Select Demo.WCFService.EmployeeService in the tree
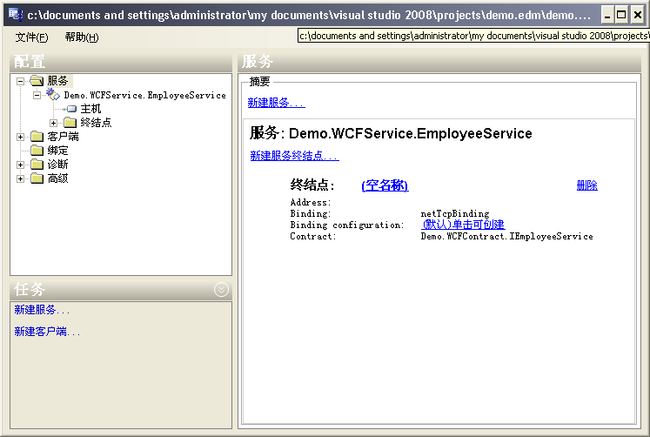Viewport: 650px width, 437px height. (x=145, y=95)
